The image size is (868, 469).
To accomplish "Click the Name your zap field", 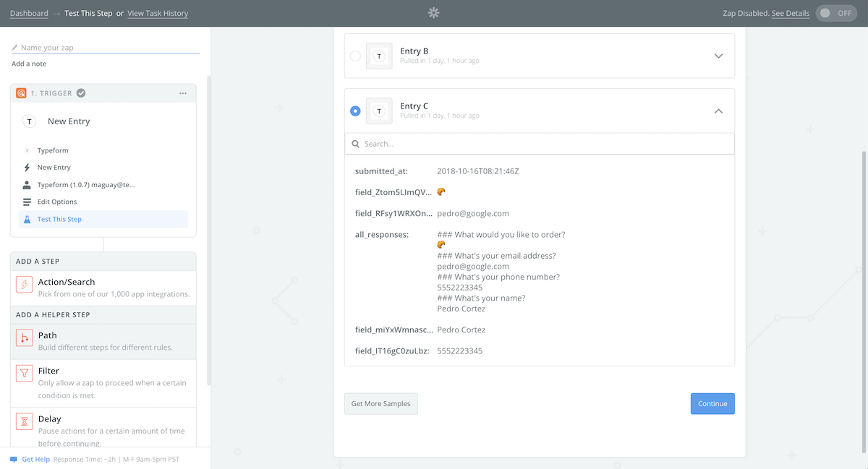I will [x=106, y=48].
